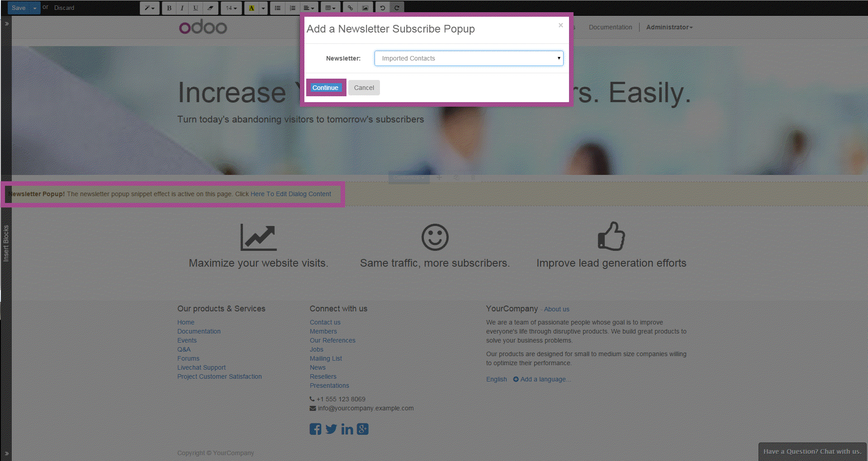The width and height of the screenshot is (868, 461).
Task: Open the Documentation menu item
Action: coord(610,27)
